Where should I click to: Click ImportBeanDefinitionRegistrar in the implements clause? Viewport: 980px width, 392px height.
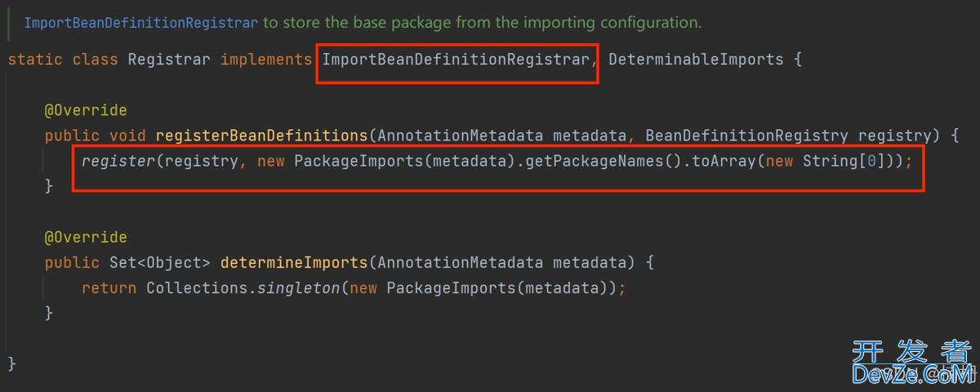pos(456,60)
